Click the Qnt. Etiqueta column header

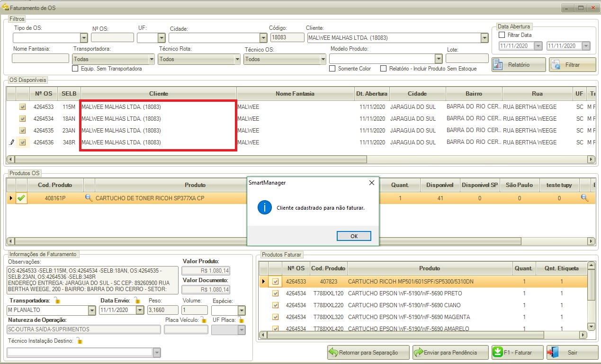[x=561, y=268]
